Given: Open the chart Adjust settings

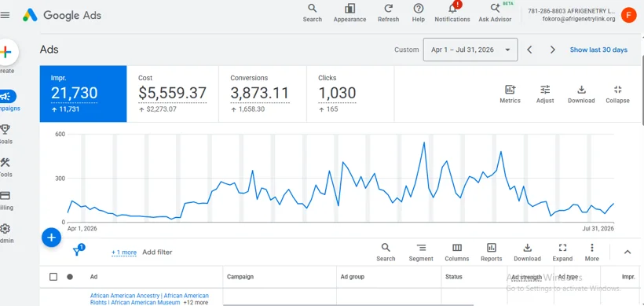Looking at the screenshot, I should pos(545,94).
